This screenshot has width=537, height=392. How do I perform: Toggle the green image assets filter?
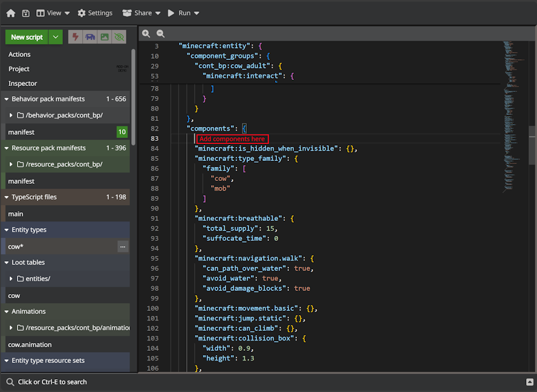(105, 37)
